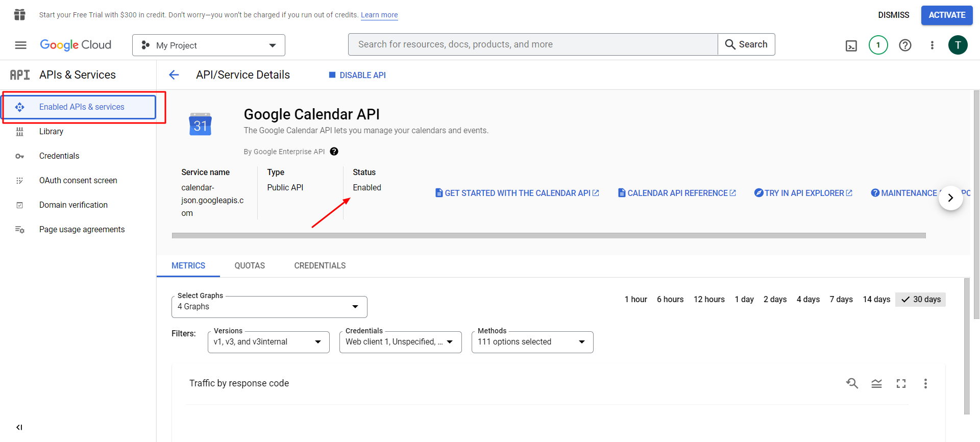The height and width of the screenshot is (442, 980).
Task: Reset zoom on Traffic chart
Action: pyautogui.click(x=852, y=383)
